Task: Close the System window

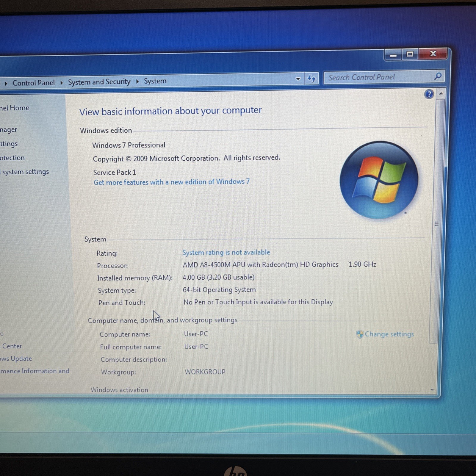Action: click(433, 54)
